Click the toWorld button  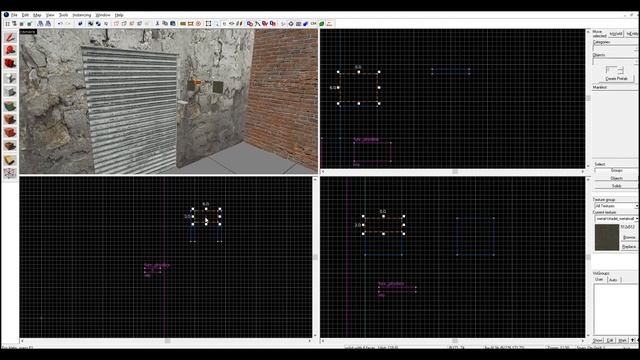(616, 34)
